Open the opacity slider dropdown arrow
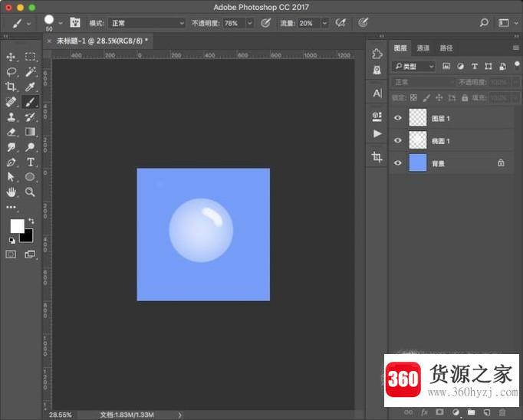This screenshot has height=420, width=523. 249,23
